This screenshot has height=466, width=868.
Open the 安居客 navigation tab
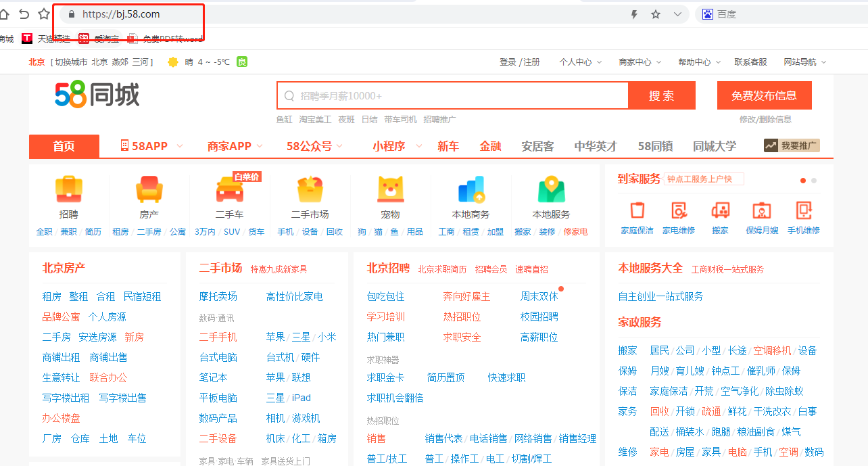coord(537,146)
